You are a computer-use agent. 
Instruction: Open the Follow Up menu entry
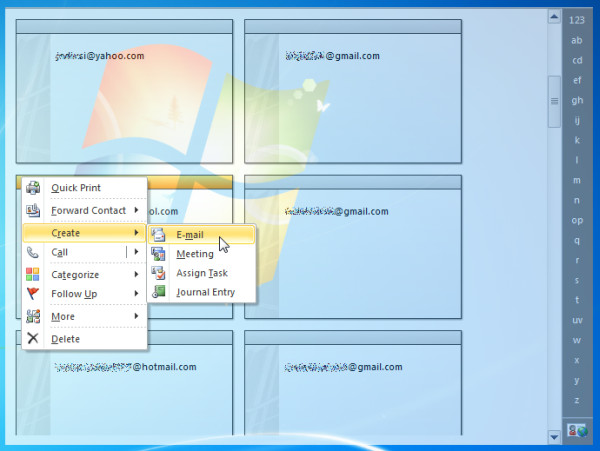85,294
